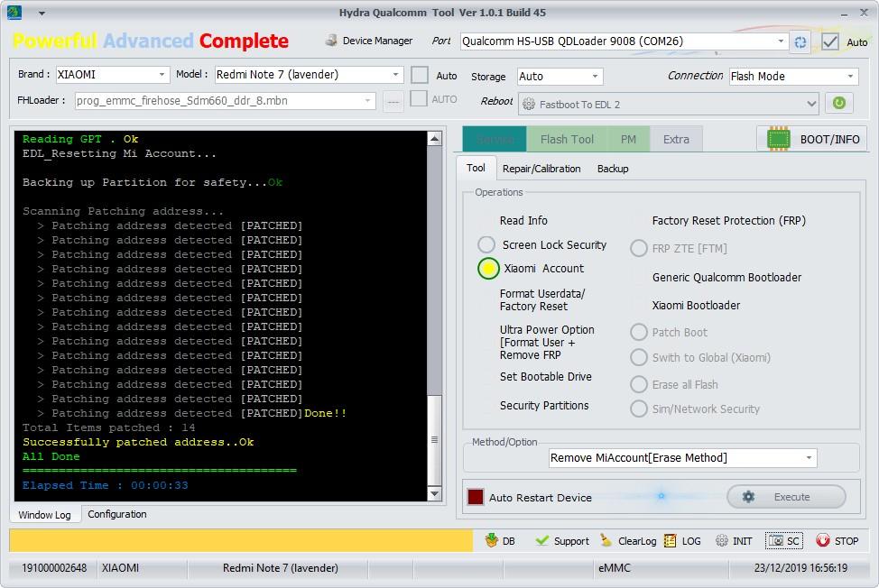Click the log scroll down arrow

[x=434, y=493]
